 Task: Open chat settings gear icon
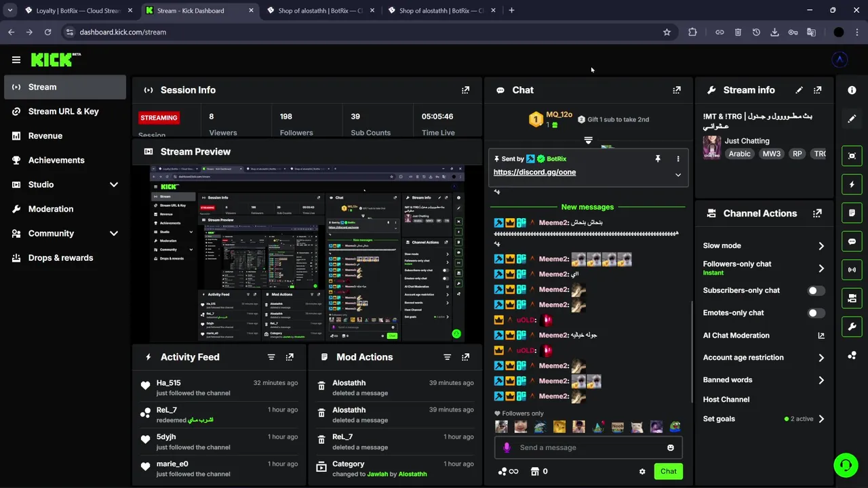[x=642, y=472]
